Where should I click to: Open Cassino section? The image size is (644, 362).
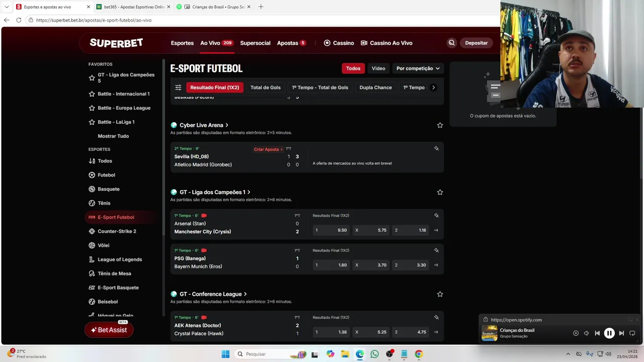click(339, 43)
